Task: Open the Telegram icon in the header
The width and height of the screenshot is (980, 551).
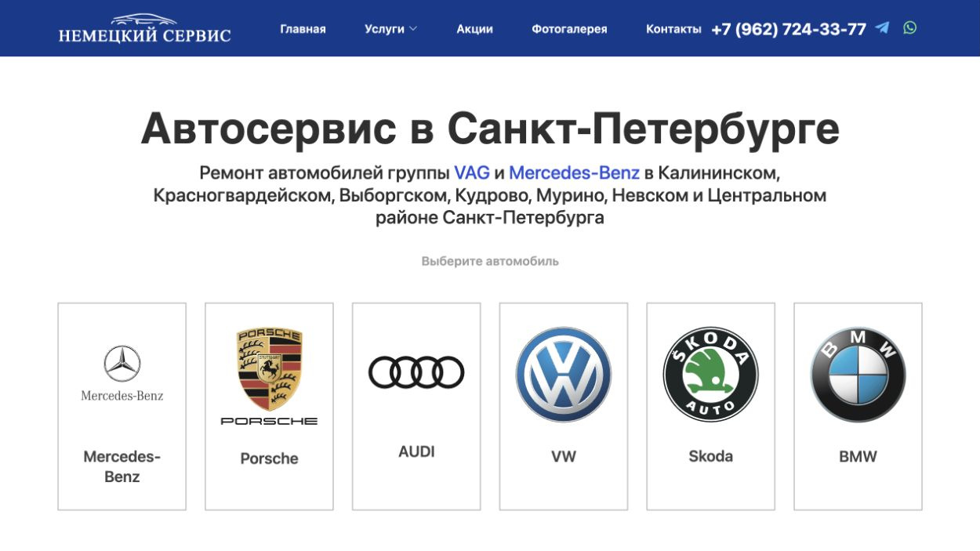Action: pos(883,28)
